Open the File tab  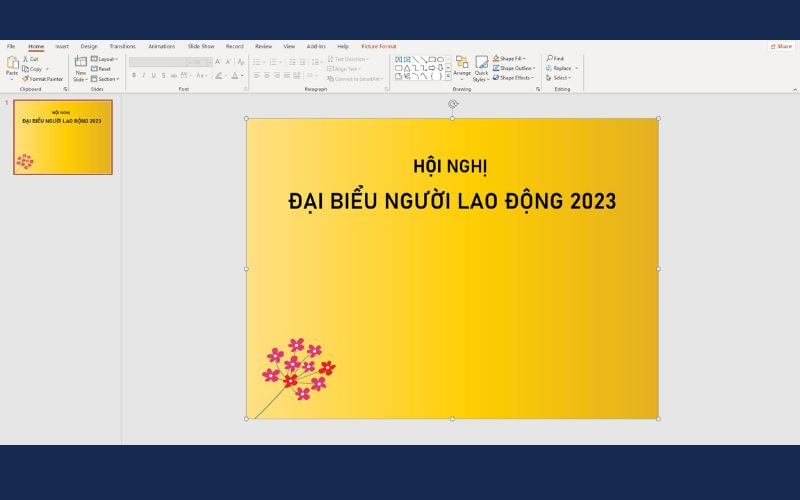tap(11, 46)
